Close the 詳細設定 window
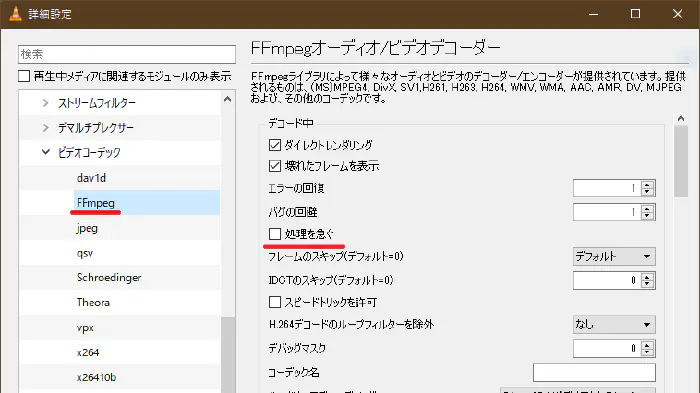Image resolution: width=700 pixels, height=393 pixels. pyautogui.click(x=677, y=14)
